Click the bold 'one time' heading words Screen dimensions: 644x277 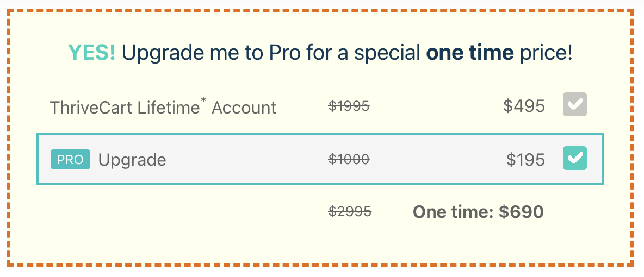470,53
